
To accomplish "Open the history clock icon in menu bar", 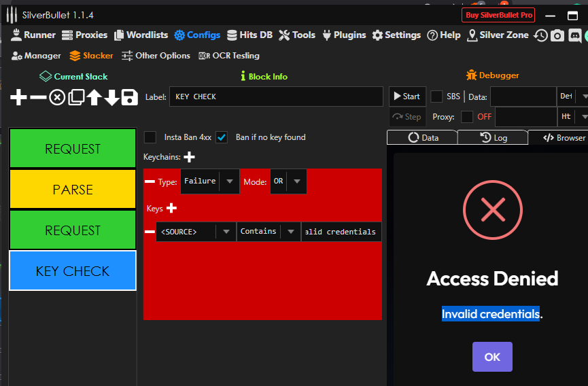I will tap(540, 35).
